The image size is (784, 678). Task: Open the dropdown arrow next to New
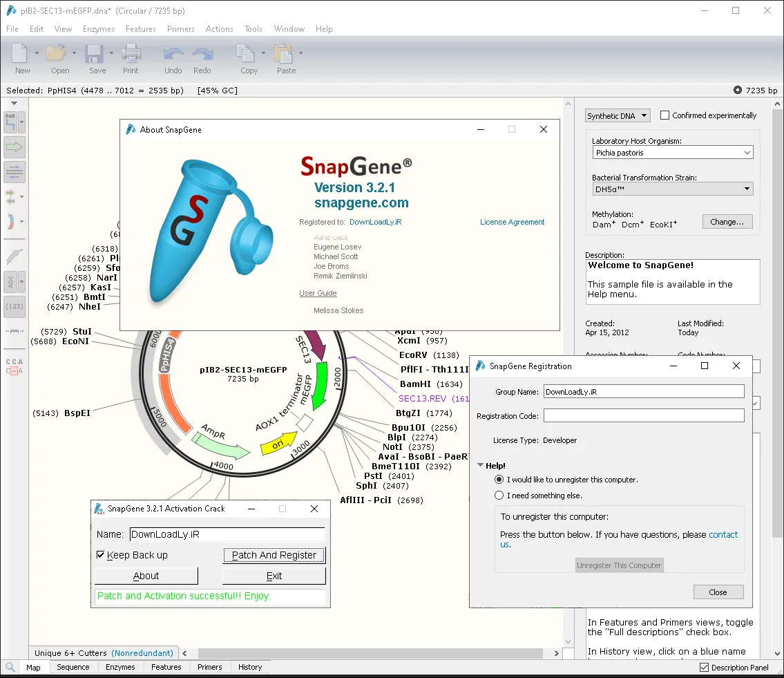(x=37, y=53)
